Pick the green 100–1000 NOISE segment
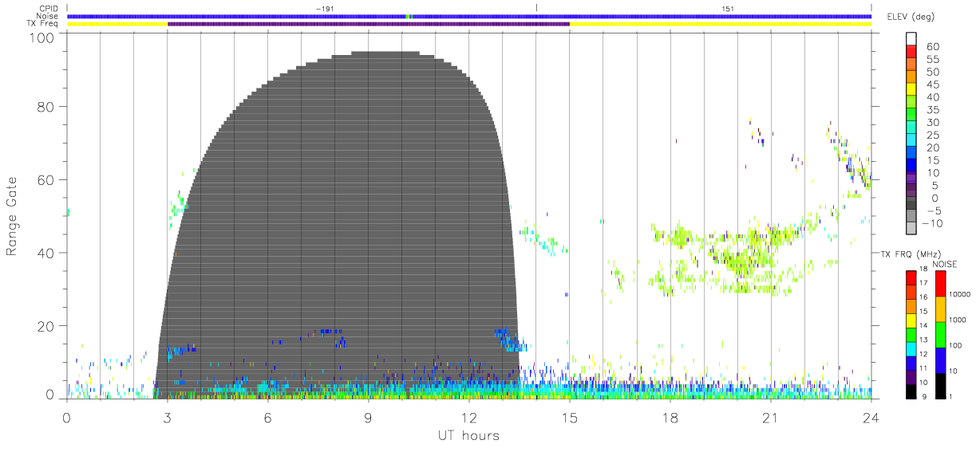Image resolution: width=980 pixels, height=452 pixels. click(x=940, y=335)
